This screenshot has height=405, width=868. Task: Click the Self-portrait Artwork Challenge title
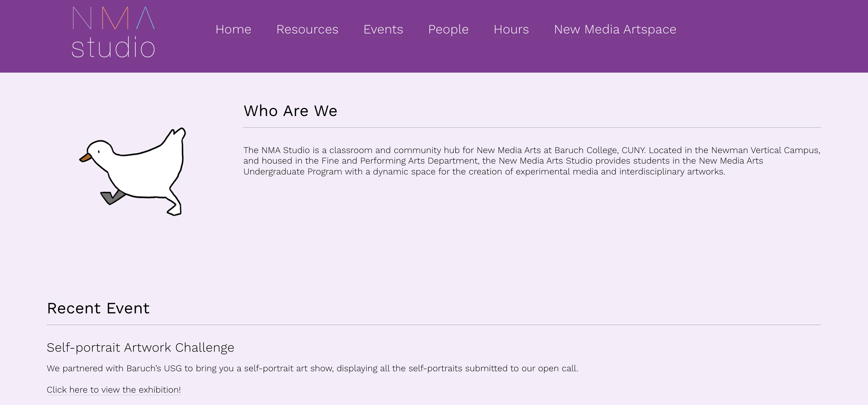pos(140,347)
